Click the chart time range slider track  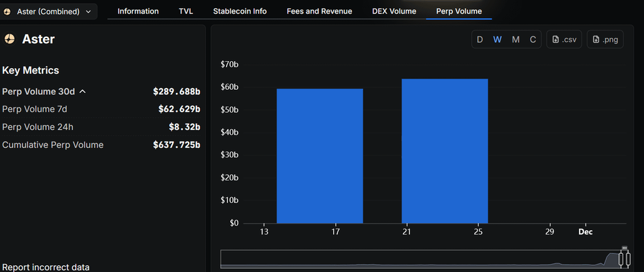point(412,259)
